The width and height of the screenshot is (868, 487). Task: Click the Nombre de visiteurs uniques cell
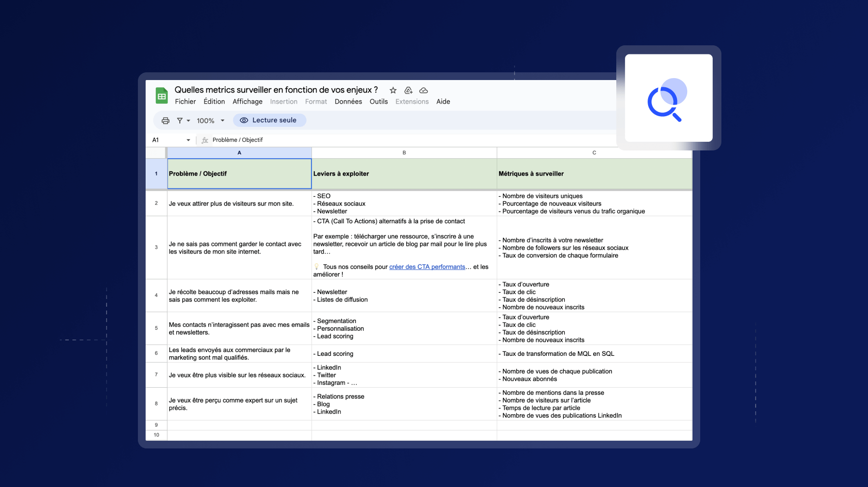click(x=594, y=203)
